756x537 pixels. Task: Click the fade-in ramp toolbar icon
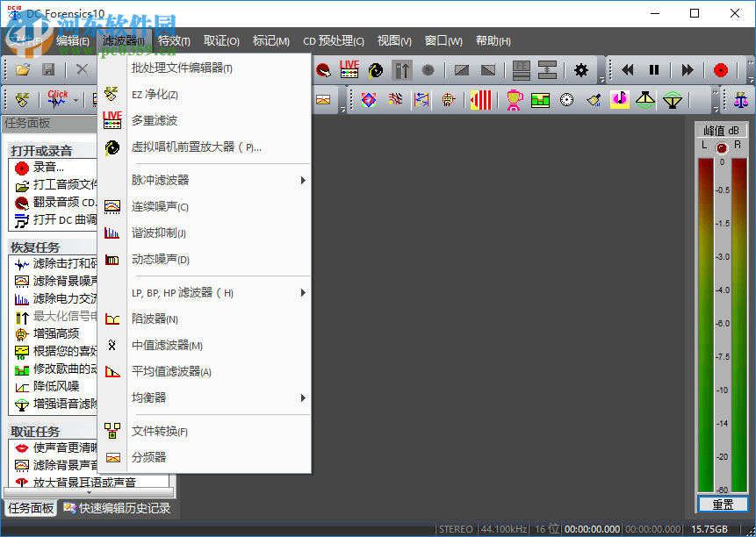pyautogui.click(x=461, y=70)
